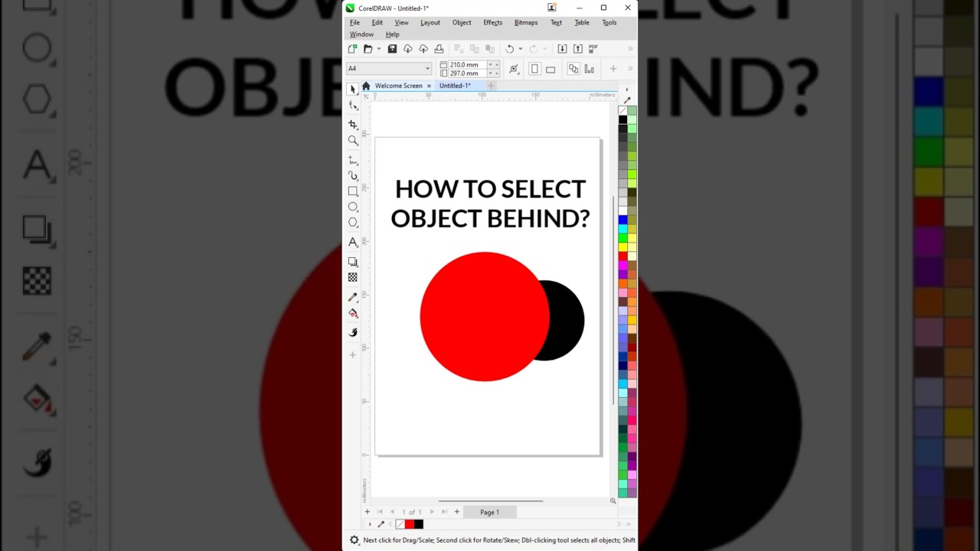This screenshot has width=980, height=551.
Task: Click the red swatch in document palette
Action: point(409,524)
